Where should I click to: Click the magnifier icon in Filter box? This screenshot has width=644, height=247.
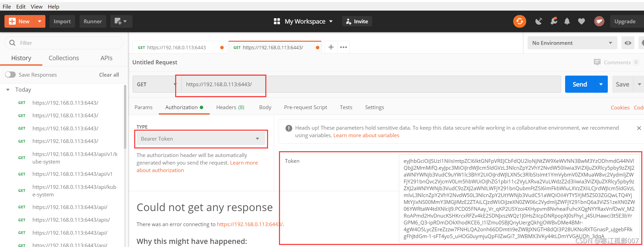click(x=12, y=43)
